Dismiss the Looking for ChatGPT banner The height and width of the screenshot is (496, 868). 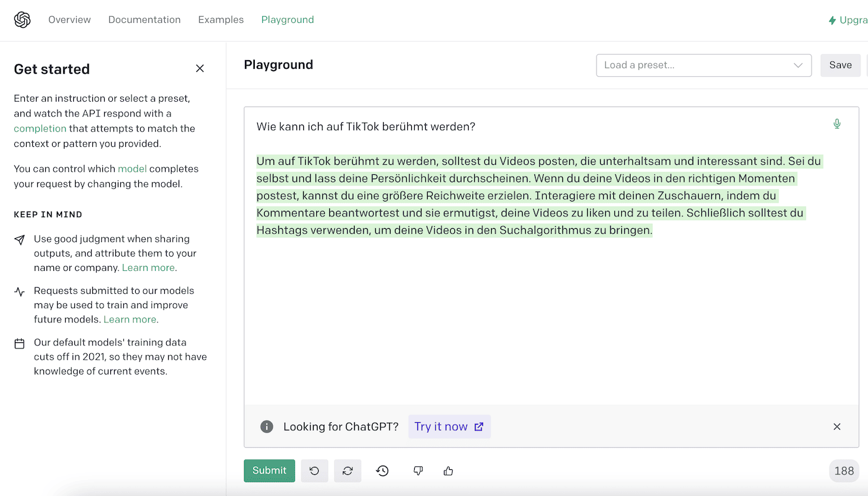click(837, 427)
